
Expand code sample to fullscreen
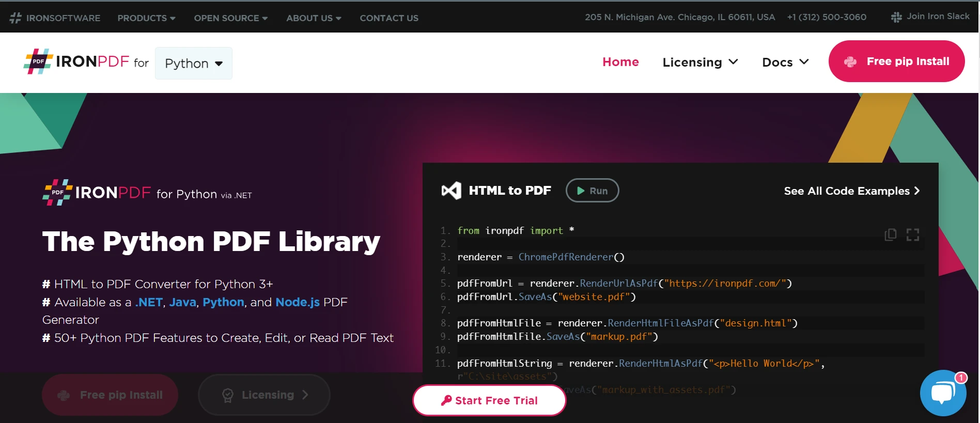913,235
